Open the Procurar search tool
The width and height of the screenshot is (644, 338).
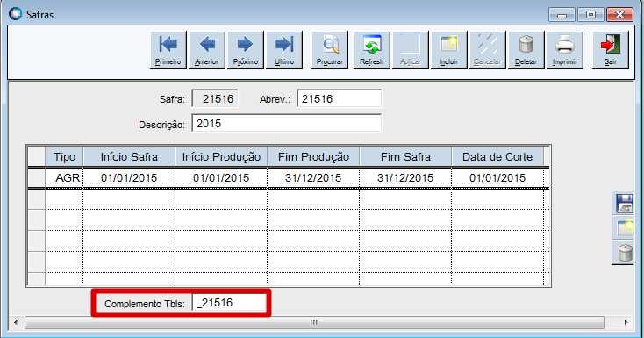[x=330, y=50]
